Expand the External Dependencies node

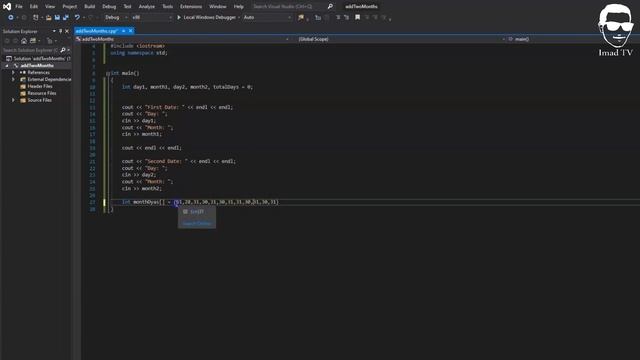pyautogui.click(x=13, y=79)
